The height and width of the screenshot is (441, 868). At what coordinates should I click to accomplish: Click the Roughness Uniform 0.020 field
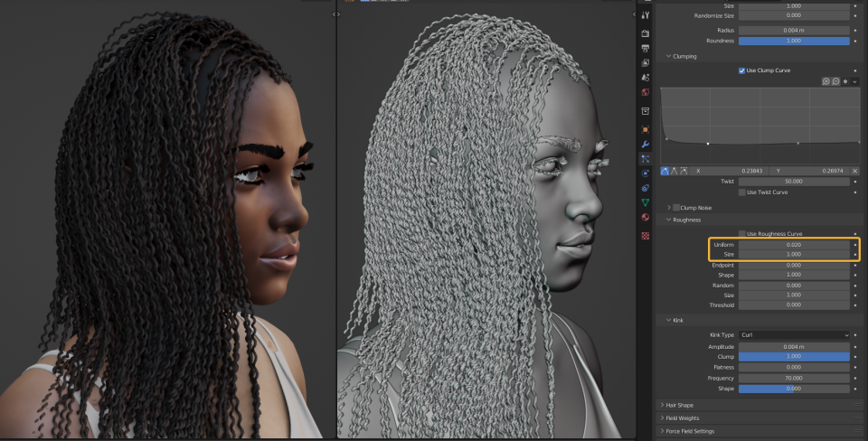pyautogui.click(x=794, y=245)
